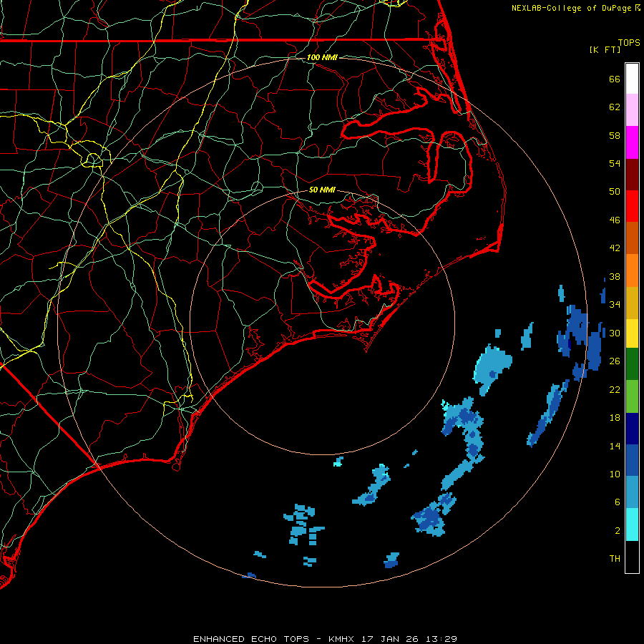
Task: Click the '6' legend value label
Action: coord(618,502)
